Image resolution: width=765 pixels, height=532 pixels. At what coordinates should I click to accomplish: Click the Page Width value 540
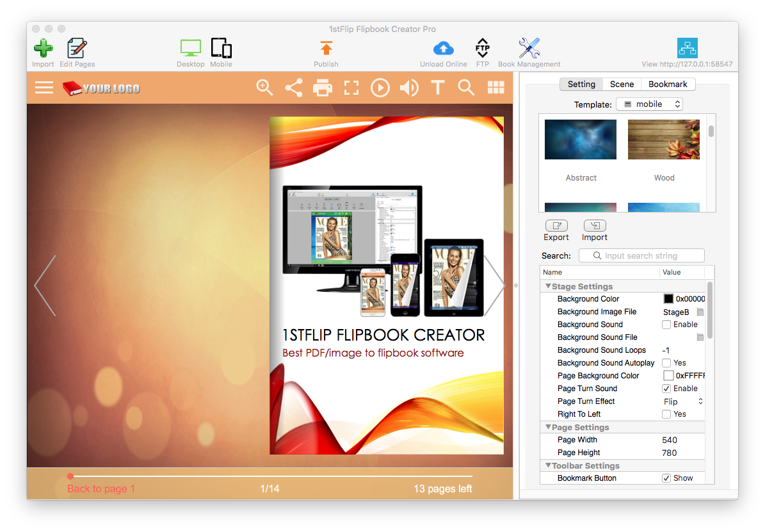(670, 440)
